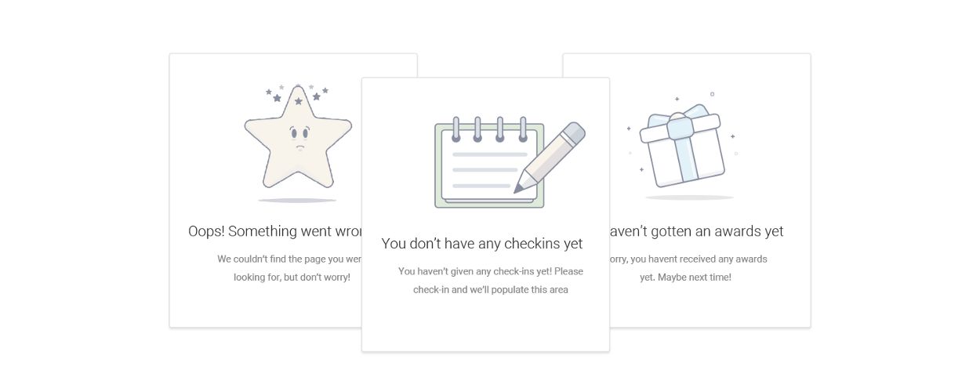
Task: Click the text lines on the notepad page
Action: [486, 169]
